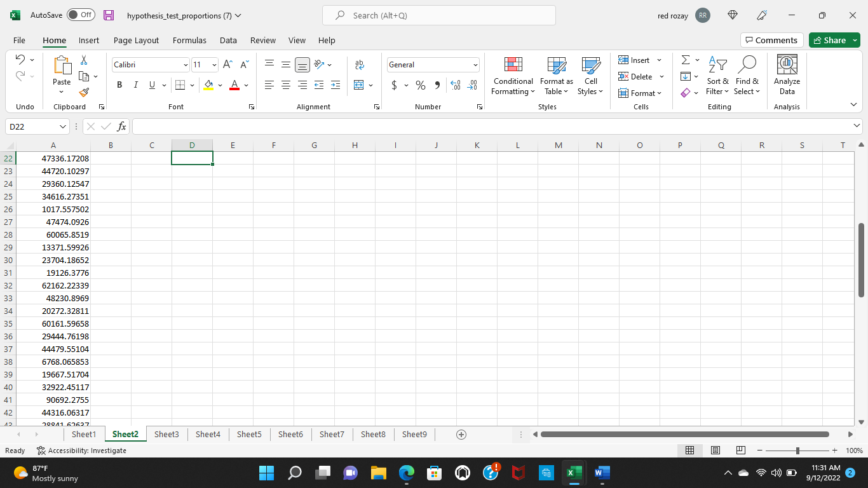Apply Percent Style format
The height and width of the screenshot is (488, 868).
point(421,85)
